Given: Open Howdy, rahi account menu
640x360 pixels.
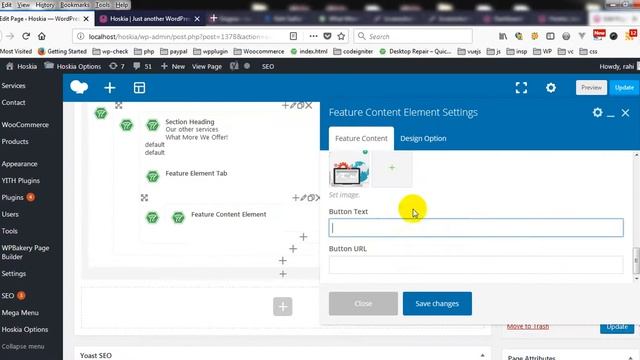Looking at the screenshot, I should click(x=618, y=66).
